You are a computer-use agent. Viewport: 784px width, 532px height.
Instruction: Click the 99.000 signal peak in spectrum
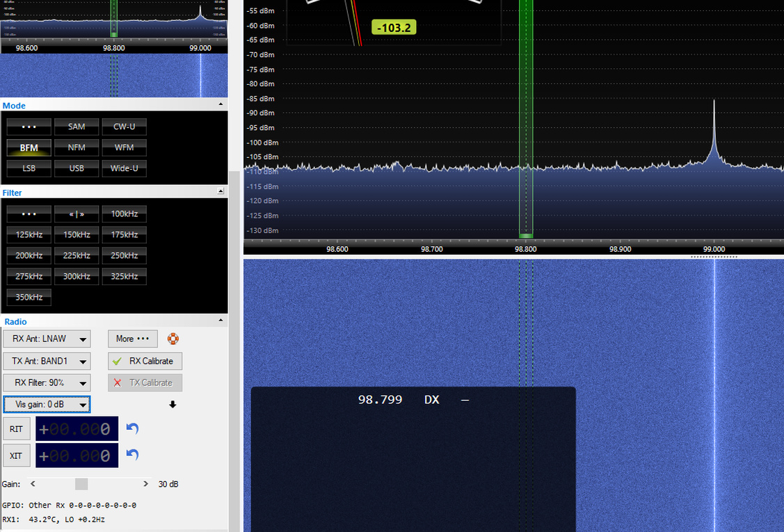714,131
